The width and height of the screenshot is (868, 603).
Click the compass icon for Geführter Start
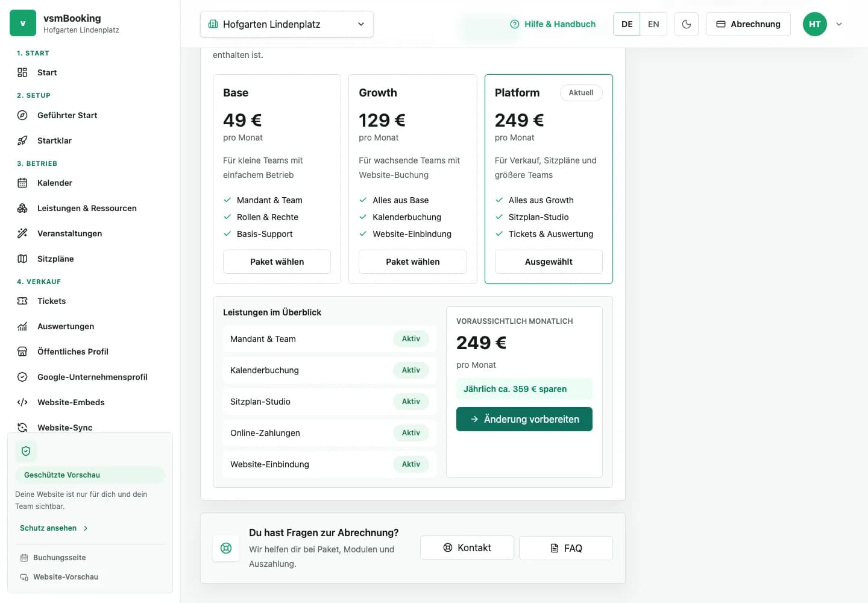[x=22, y=115]
